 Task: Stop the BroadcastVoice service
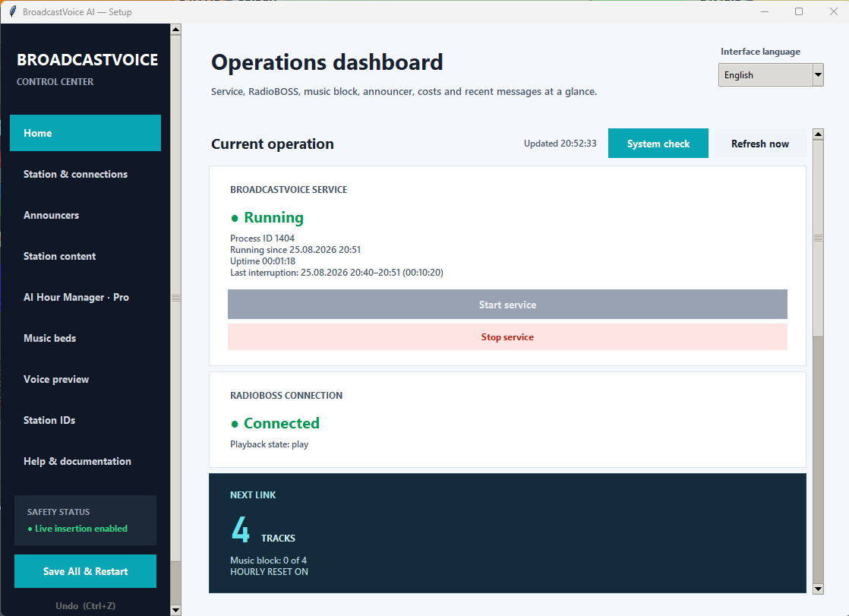click(x=507, y=337)
